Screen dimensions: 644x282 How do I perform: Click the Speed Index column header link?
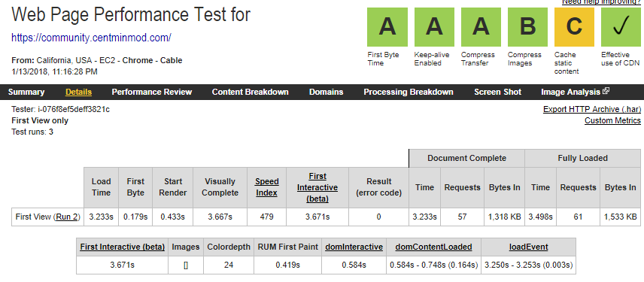(x=266, y=187)
